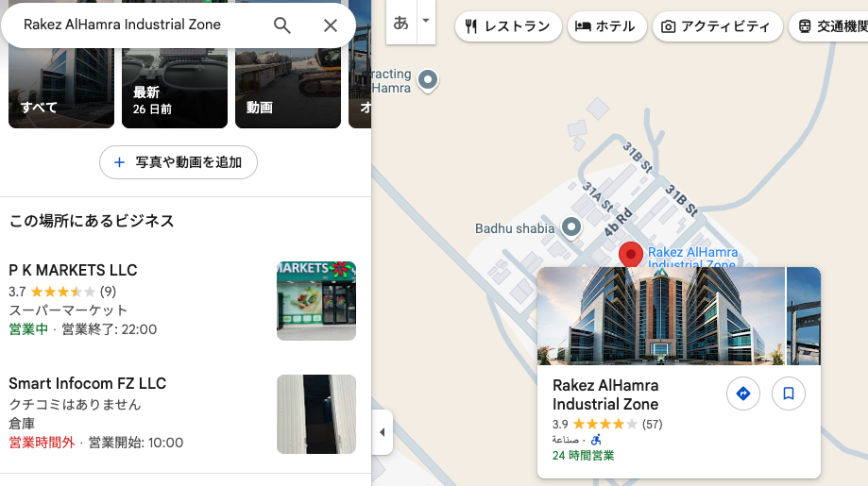The width and height of the screenshot is (868, 486).
Task: Click the red Rakez AlHamra map pin
Action: 631,255
